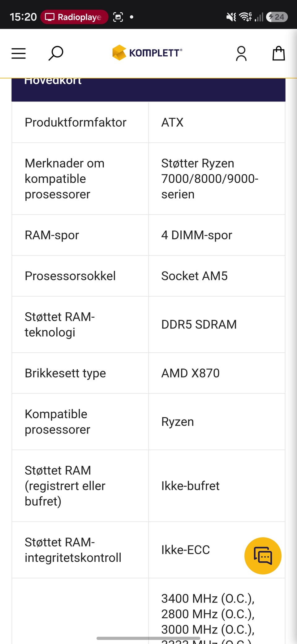Collapse the Hovedkort section header

pos(148,90)
